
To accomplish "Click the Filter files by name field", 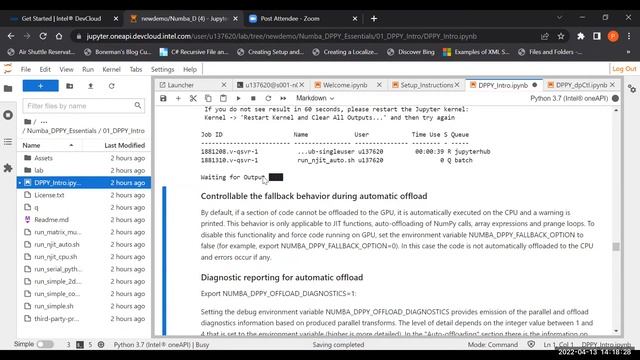I will click(84, 106).
